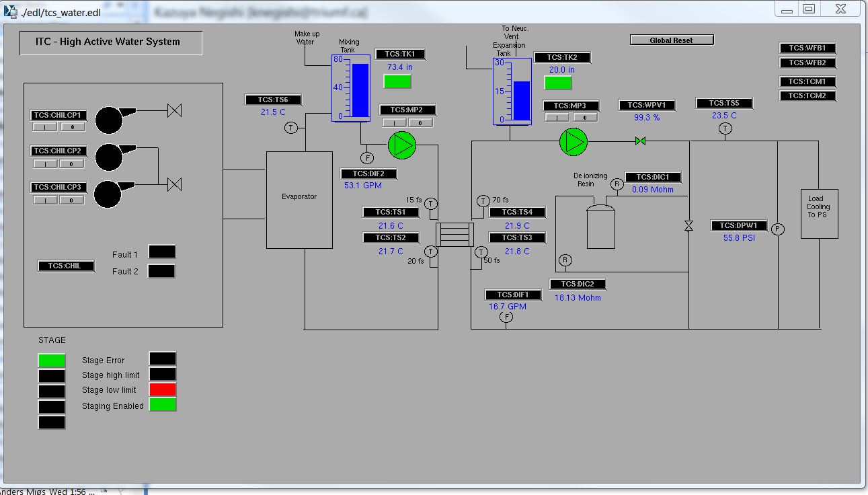Click the 18.13 Mohm resistivity reading

(578, 298)
